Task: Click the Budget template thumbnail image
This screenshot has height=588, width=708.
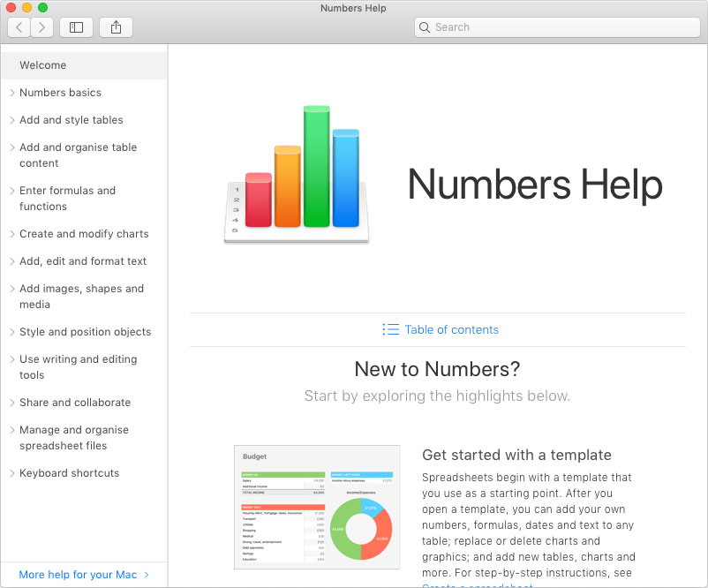Action: pyautogui.click(x=317, y=507)
